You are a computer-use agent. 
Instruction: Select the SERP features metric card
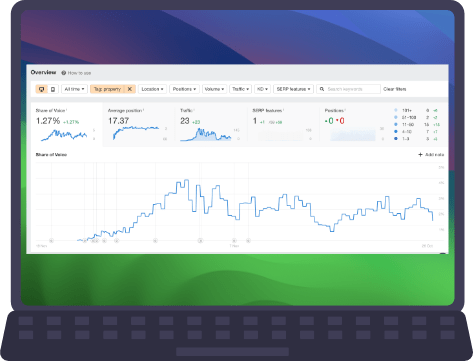click(x=283, y=125)
